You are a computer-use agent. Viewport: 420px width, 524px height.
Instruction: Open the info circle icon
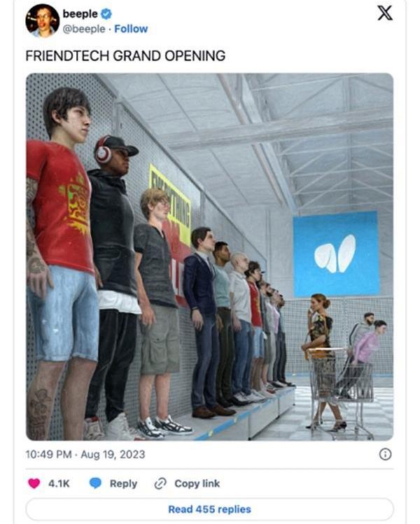tap(385, 455)
